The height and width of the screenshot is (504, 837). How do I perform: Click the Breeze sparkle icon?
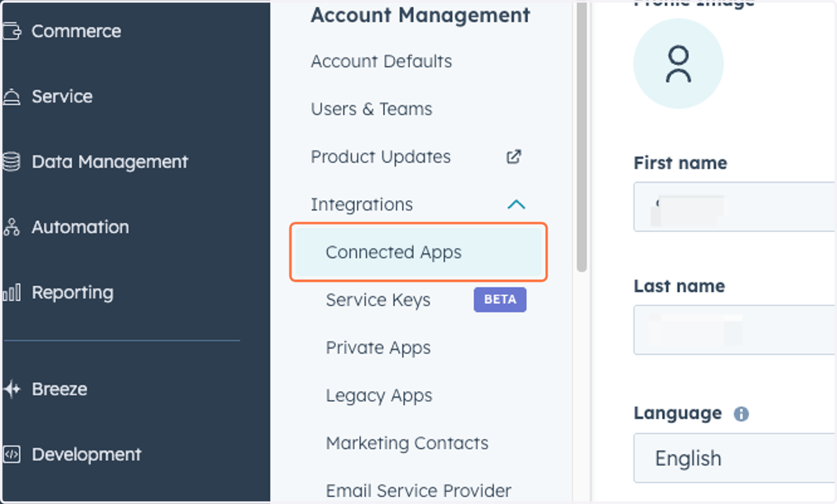click(11, 389)
